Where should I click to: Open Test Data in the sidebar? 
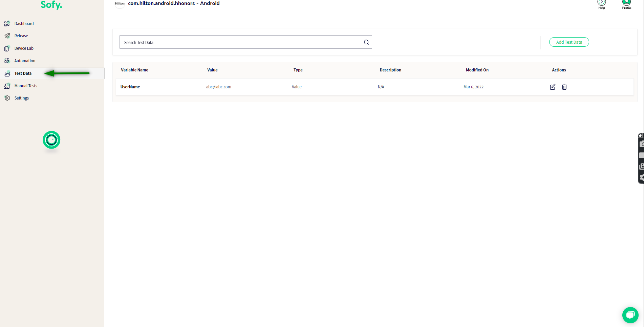point(23,73)
